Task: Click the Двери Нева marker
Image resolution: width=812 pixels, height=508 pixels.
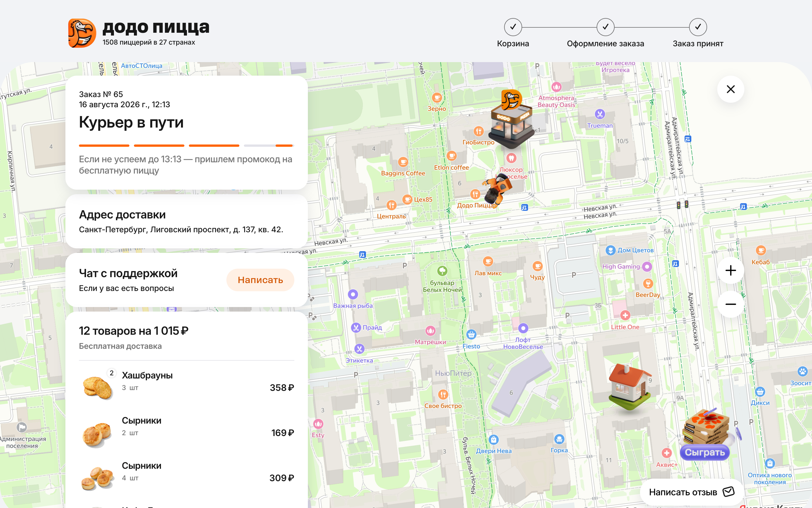Action: 494,439
